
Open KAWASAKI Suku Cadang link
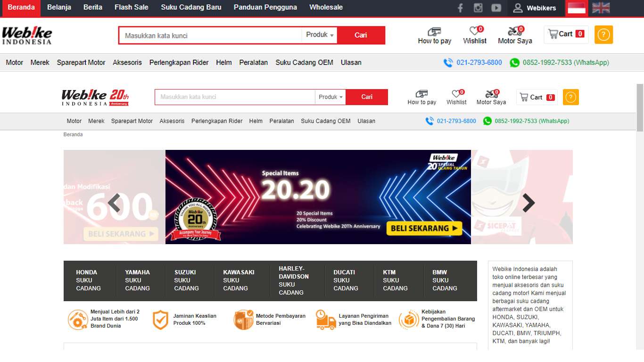pyautogui.click(x=239, y=280)
